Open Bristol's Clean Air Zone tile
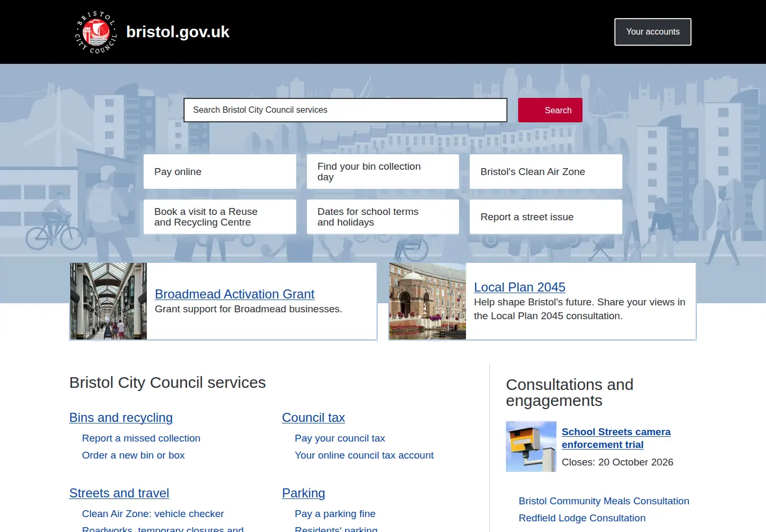 pyautogui.click(x=546, y=171)
